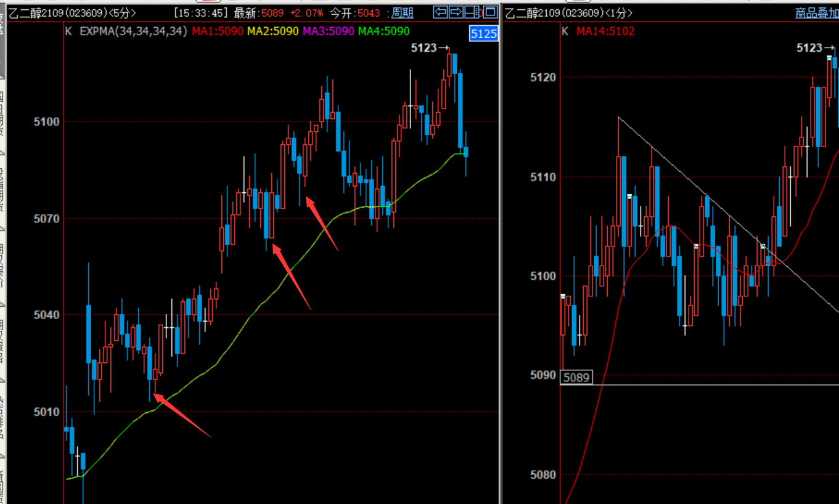This screenshot has width=839, height=504.
Task: Select the 乙二醇2109 5分 chart title
Action: [73, 13]
